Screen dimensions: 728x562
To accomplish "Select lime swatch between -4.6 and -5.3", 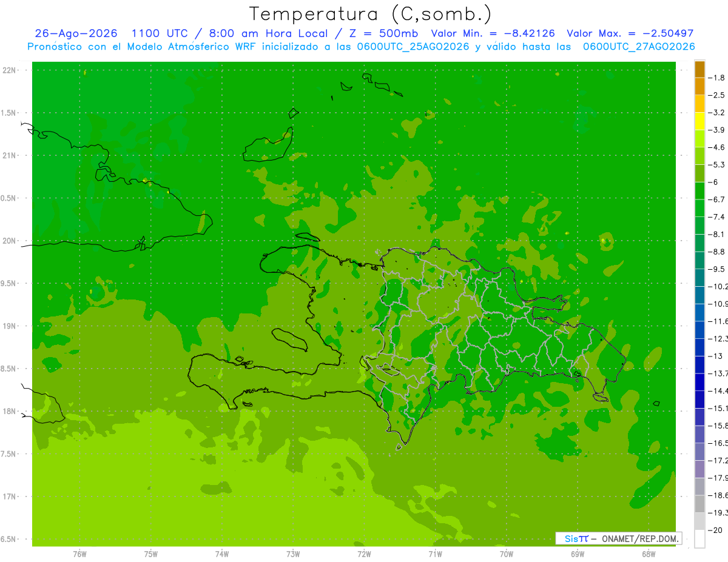I will pyautogui.click(x=699, y=156).
